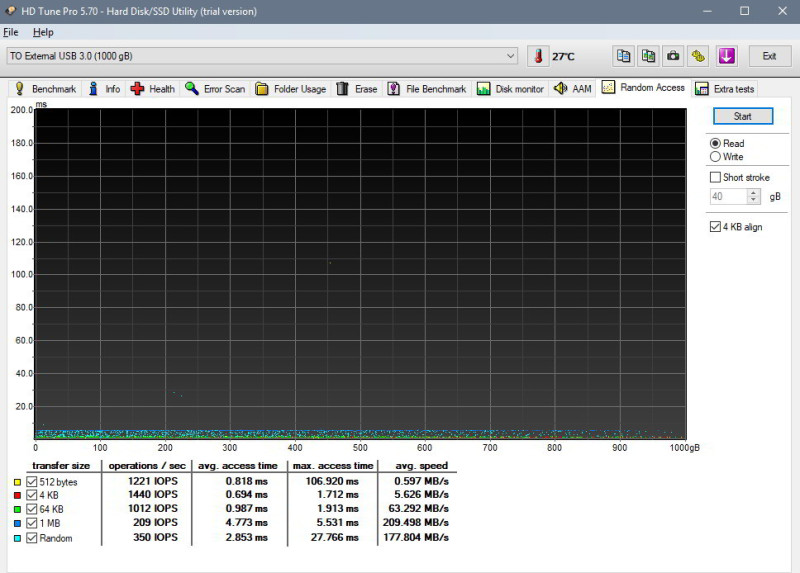Click the 4.773 ms access time
Viewport: 800px width, 573px height.
tap(246, 522)
